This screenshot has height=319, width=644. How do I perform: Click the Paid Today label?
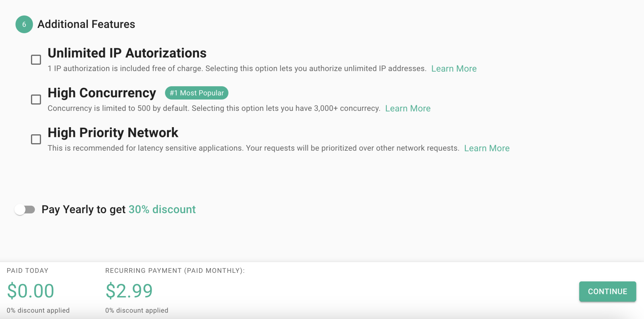pos(28,271)
